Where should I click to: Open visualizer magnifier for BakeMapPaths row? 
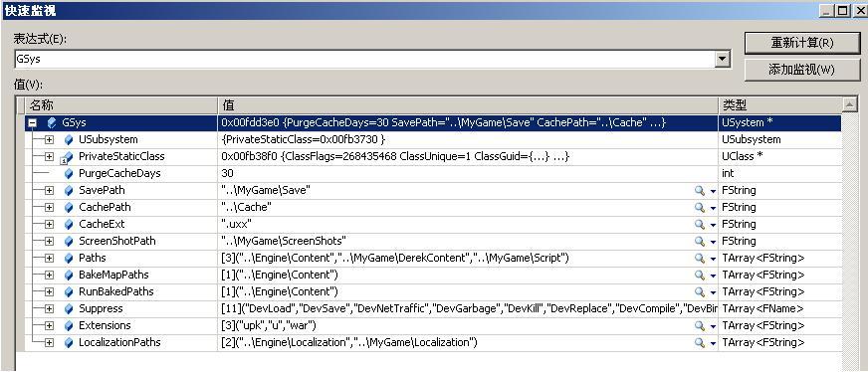coord(700,276)
